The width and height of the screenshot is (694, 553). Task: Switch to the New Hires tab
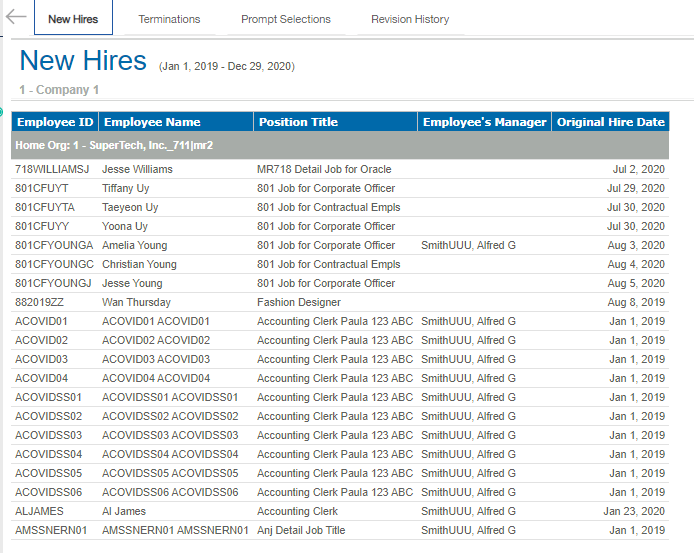73,19
